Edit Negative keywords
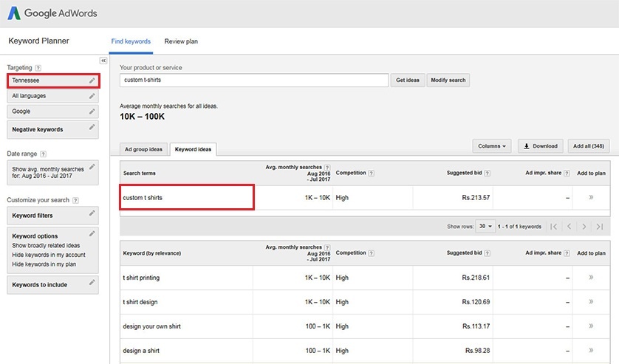 (92, 127)
